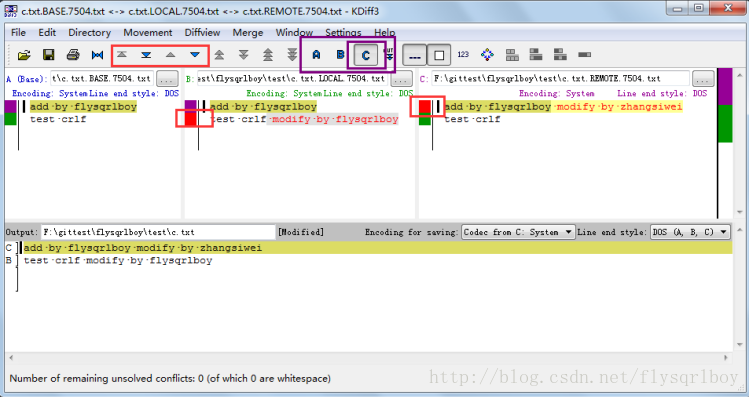Open the Settings menu
The image size is (750, 397).
coord(343,33)
